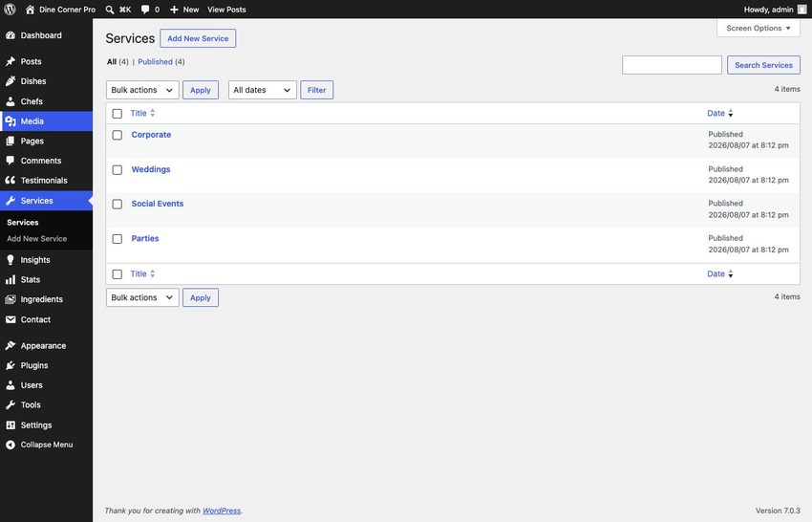The height and width of the screenshot is (522, 812).
Task: Open the Social Events service title
Action: click(158, 204)
